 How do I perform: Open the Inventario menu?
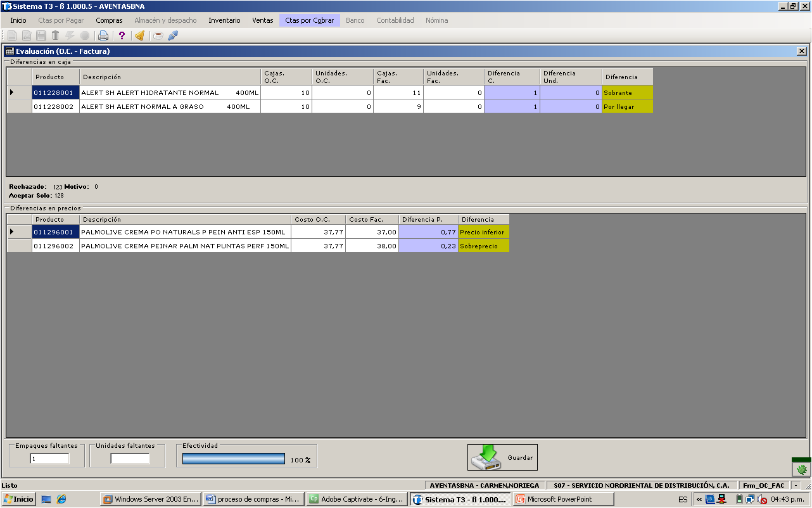tap(224, 20)
